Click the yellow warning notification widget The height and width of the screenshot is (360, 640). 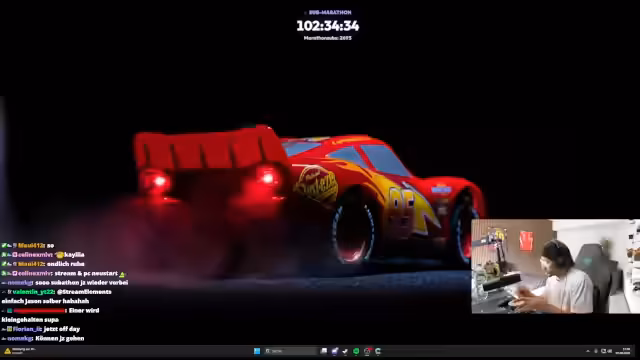click(x=20, y=351)
